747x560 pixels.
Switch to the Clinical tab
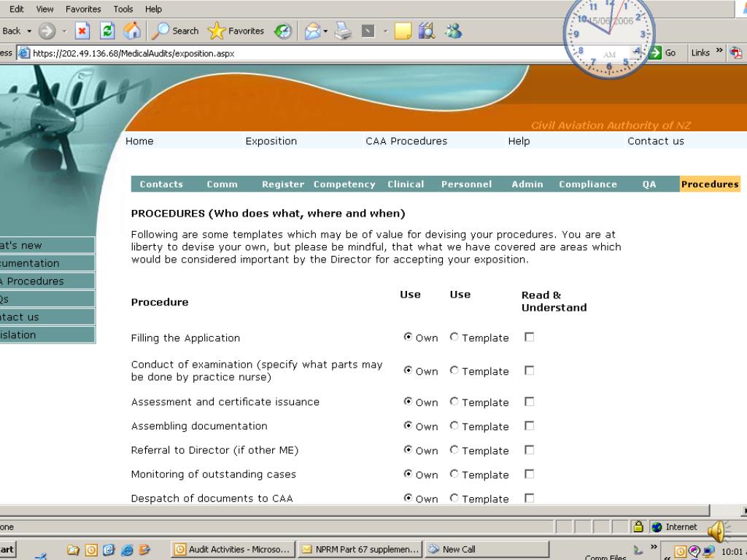pyautogui.click(x=406, y=184)
